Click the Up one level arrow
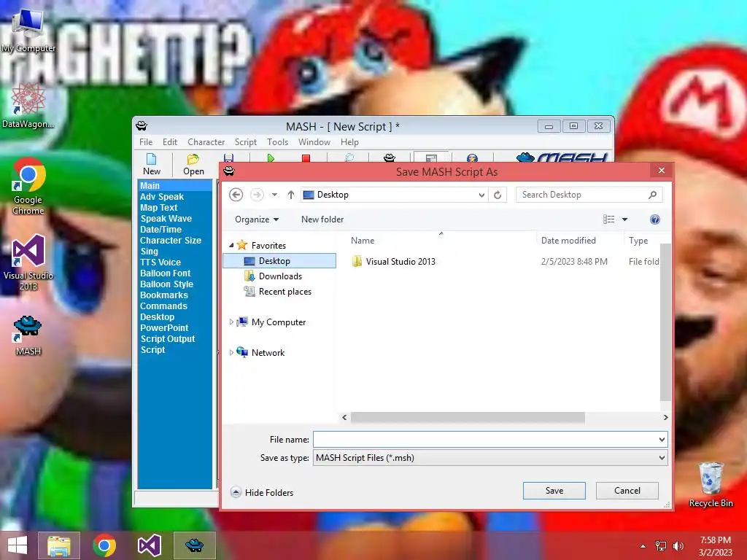This screenshot has height=560, width=747. tap(290, 195)
